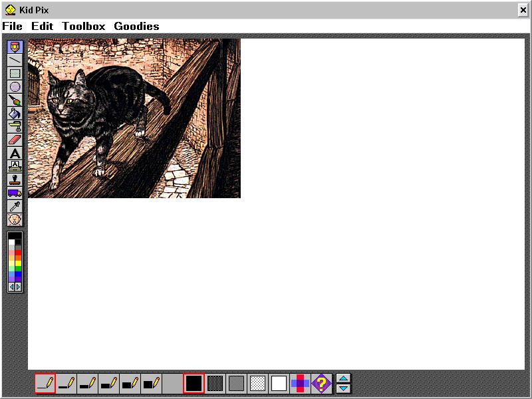Select the medium gray dither pattern

(x=236, y=384)
